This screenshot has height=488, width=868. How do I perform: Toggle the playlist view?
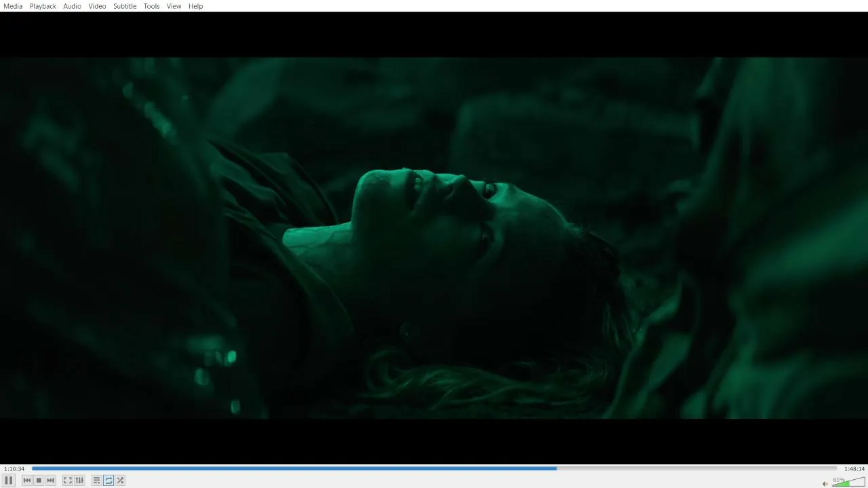pyautogui.click(x=97, y=481)
